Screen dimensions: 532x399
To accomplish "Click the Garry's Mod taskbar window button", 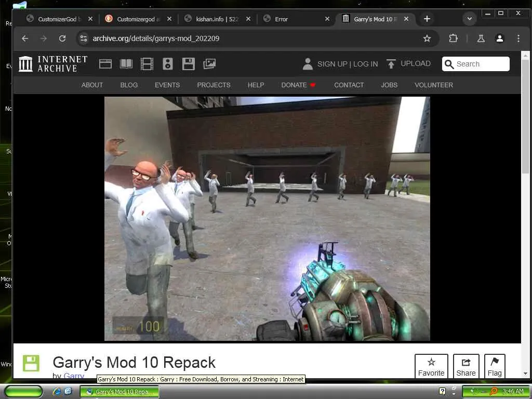I will tap(119, 392).
